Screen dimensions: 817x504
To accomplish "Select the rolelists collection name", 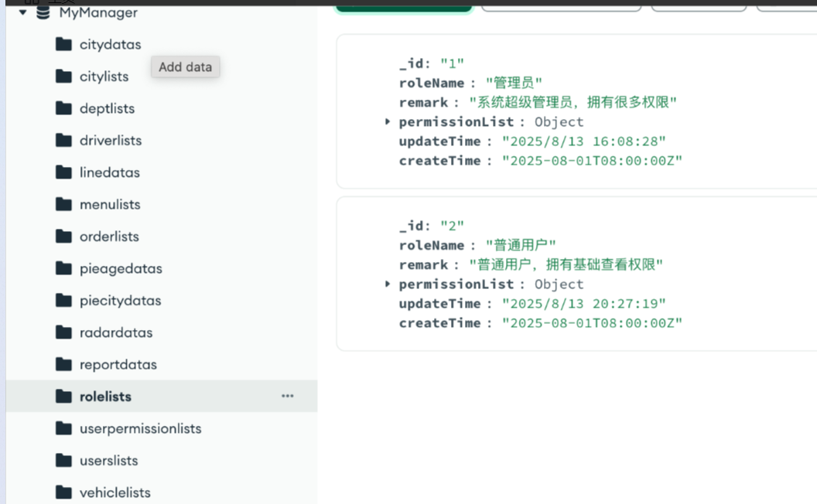I will pyautogui.click(x=105, y=397).
